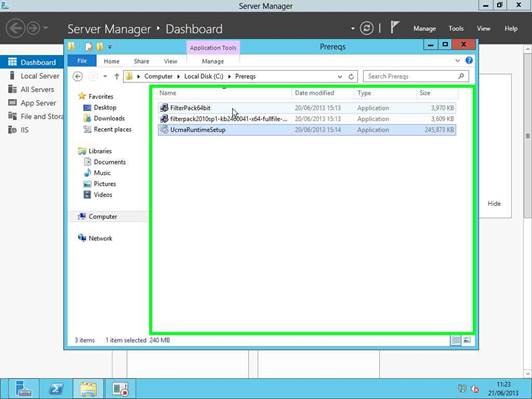
Task: Switch to details view in status bar
Action: coord(456,340)
